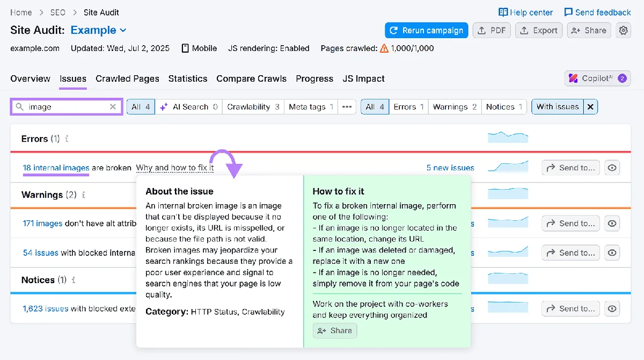Switch to the Overview tab
The image size is (644, 360).
[30, 78]
